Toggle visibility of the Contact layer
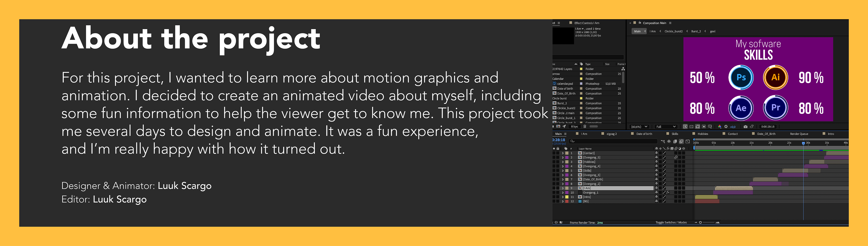The image size is (868, 246). pos(554,153)
